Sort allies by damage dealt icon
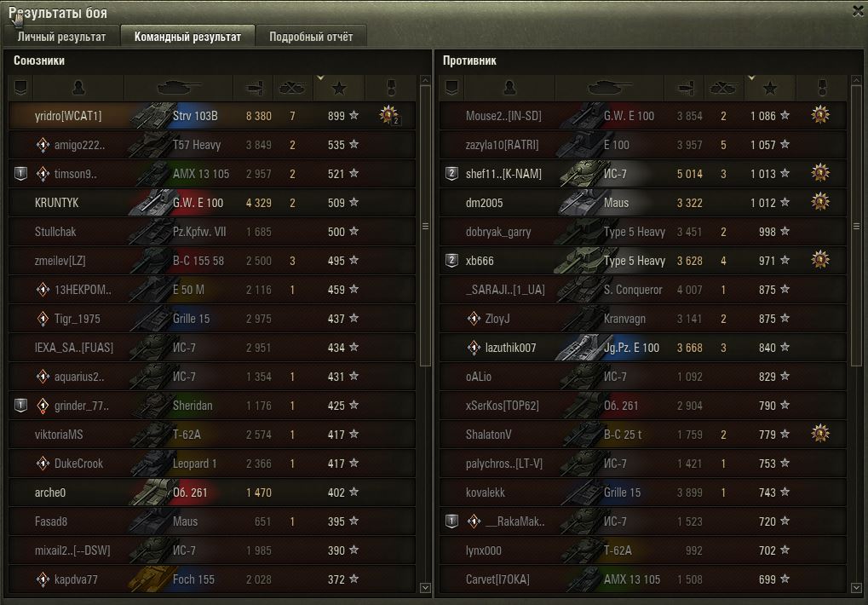This screenshot has width=868, height=605. click(x=255, y=88)
